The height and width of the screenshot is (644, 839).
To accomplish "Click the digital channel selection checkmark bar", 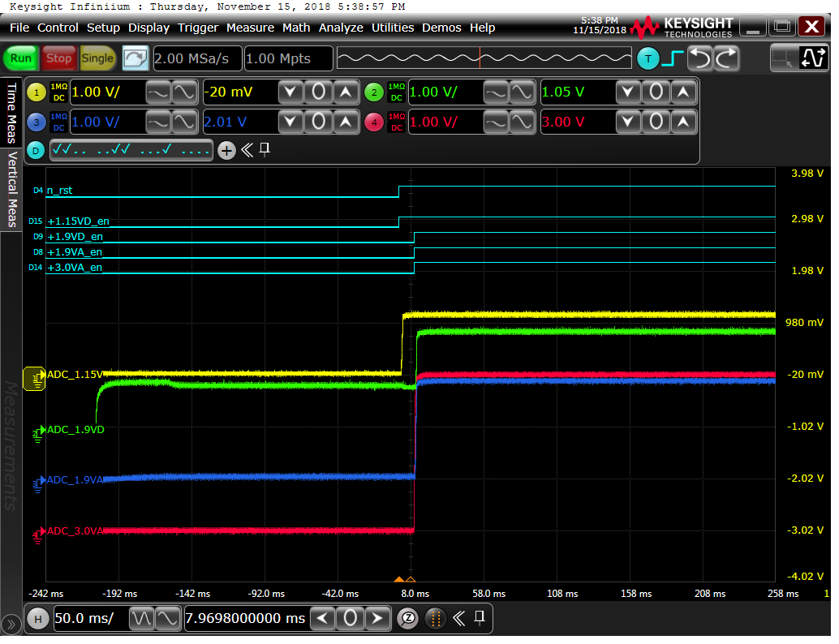I will click(131, 150).
